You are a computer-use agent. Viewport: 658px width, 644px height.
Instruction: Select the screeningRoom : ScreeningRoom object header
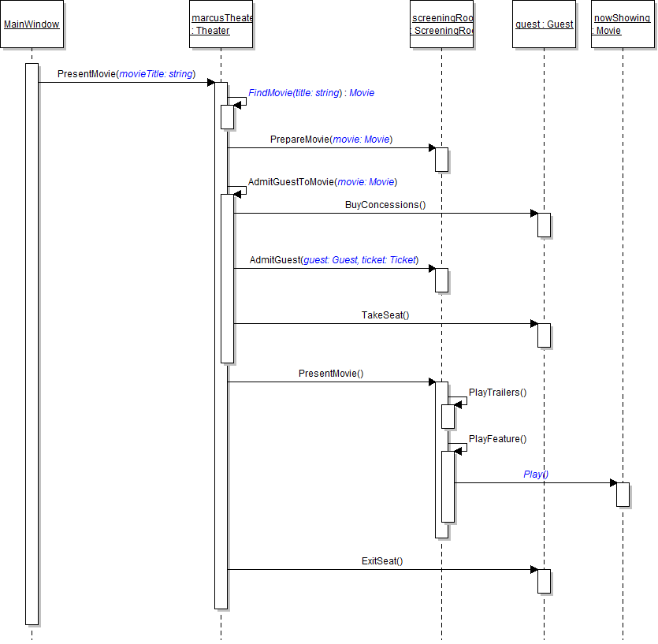441,24
